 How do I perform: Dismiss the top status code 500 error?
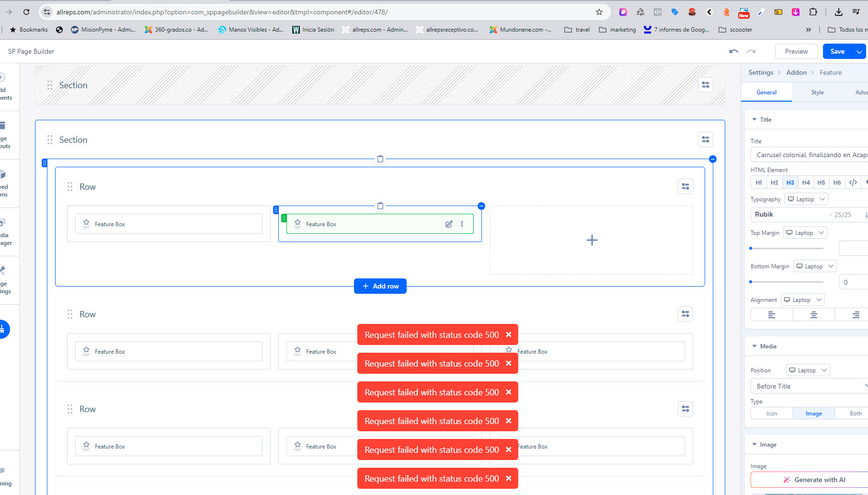coord(509,334)
